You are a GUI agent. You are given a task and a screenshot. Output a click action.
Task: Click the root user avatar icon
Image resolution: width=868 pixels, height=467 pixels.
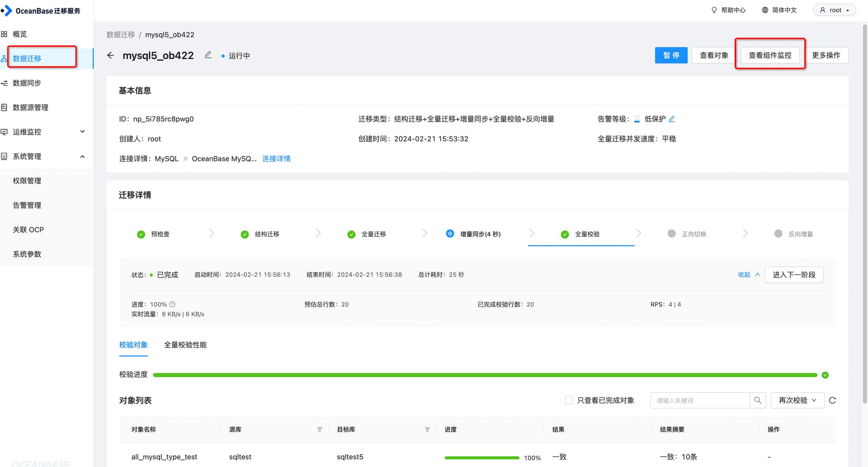[823, 10]
